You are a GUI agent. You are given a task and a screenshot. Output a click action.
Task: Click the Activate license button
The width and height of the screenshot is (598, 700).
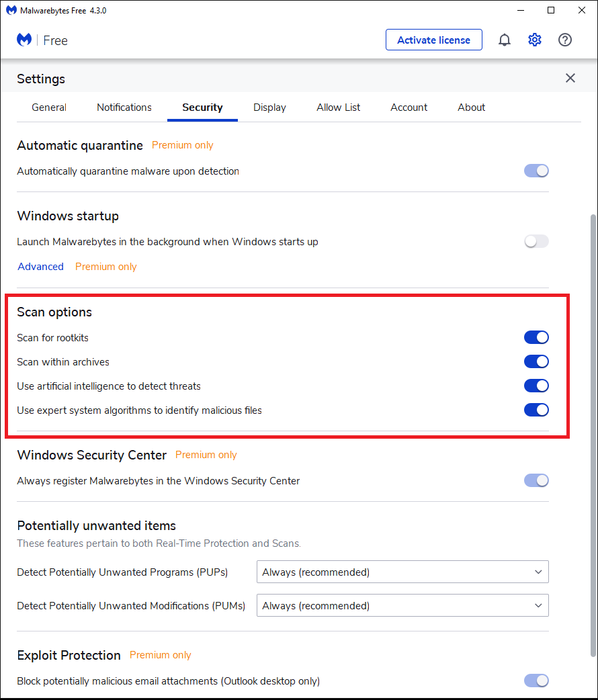click(433, 40)
